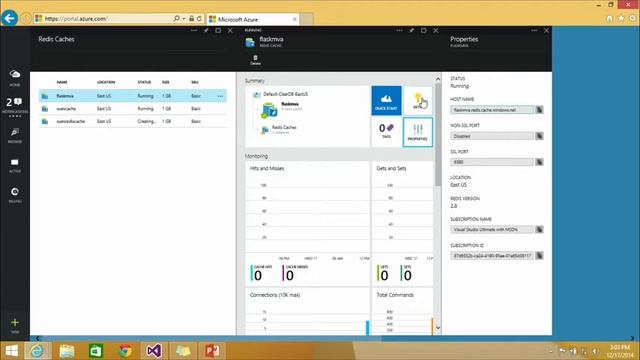Screen dimensions: 640x360
Task: Click the Subscription Name field
Action: coord(492,229)
